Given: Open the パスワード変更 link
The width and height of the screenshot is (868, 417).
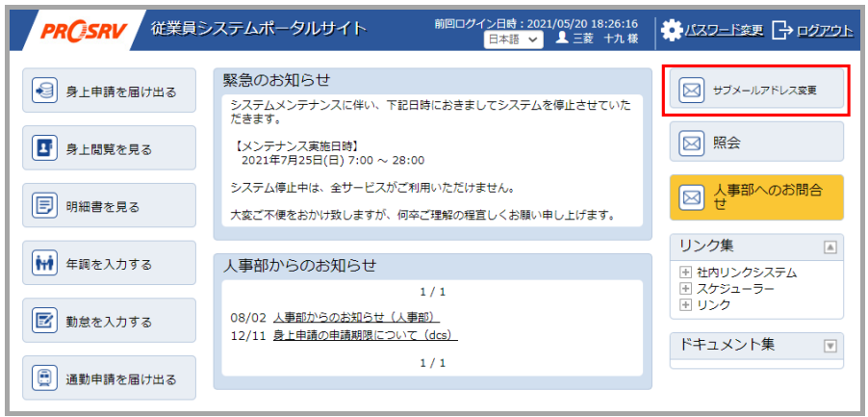Looking at the screenshot, I should (724, 31).
